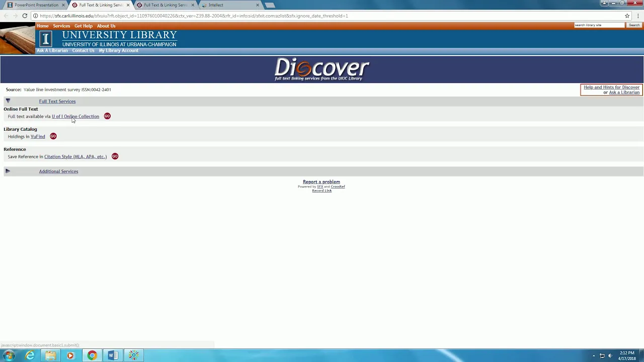Open Microsoft Word from taskbar
The height and width of the screenshot is (362, 644).
tap(113, 355)
